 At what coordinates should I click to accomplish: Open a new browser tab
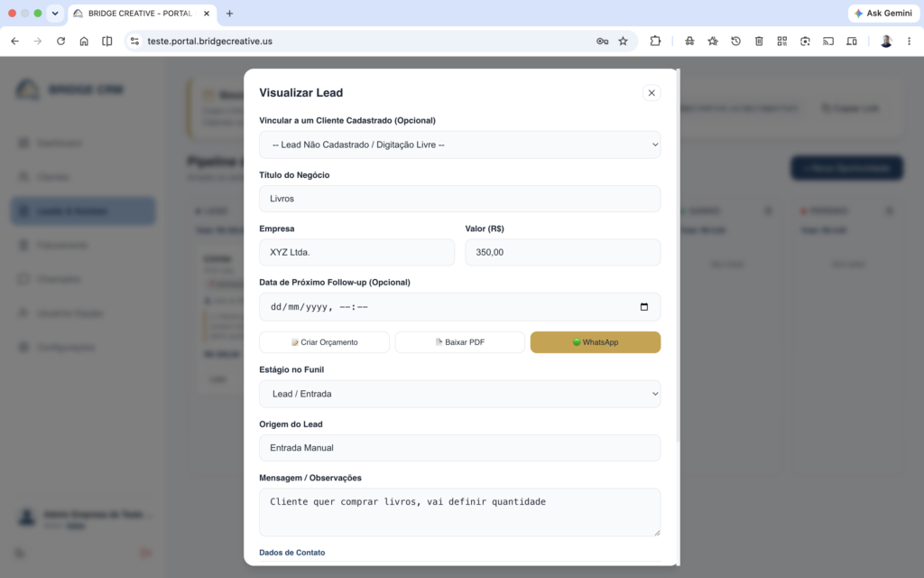[x=230, y=13]
